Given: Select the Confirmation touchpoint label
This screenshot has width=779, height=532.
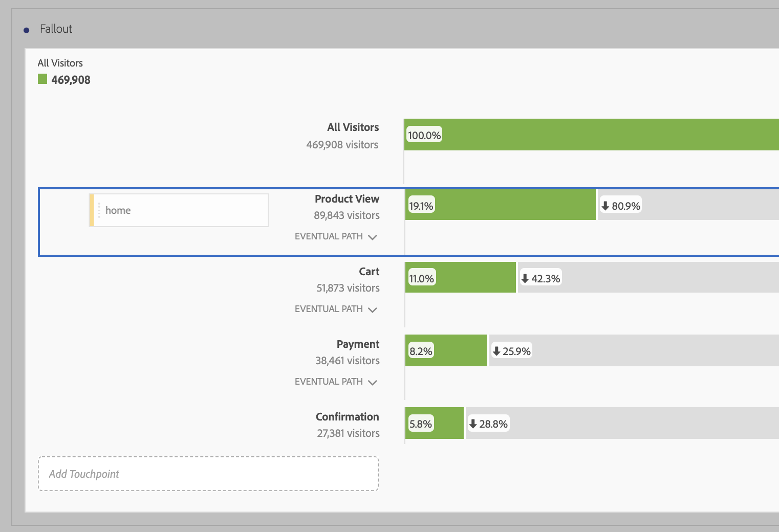Looking at the screenshot, I should pyautogui.click(x=348, y=417).
